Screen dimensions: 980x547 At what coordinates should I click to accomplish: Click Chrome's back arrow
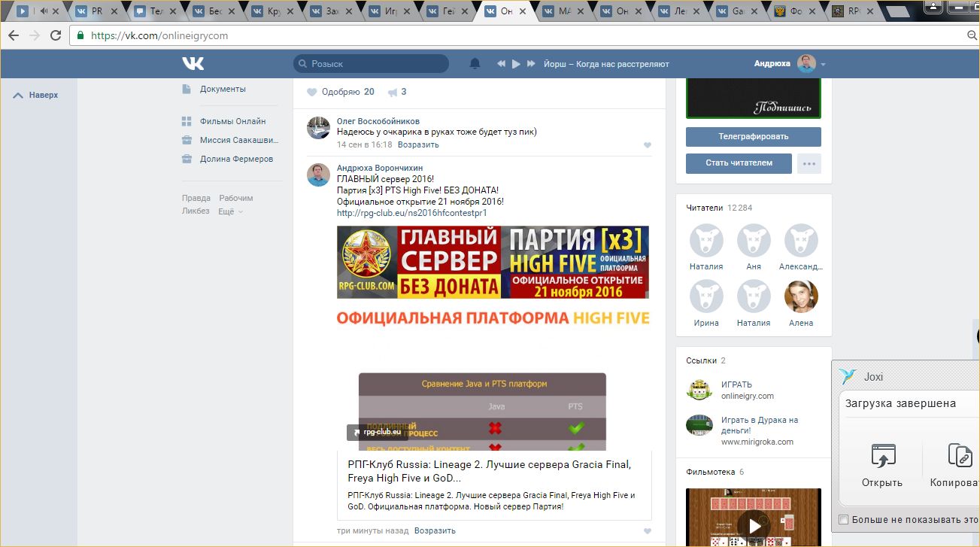[14, 35]
